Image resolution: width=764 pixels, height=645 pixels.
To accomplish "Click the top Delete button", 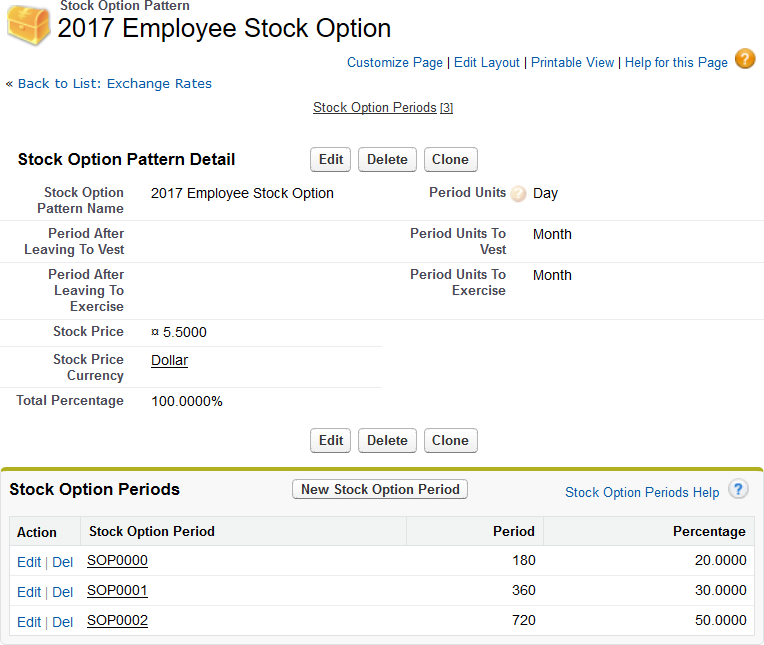I will (x=387, y=159).
